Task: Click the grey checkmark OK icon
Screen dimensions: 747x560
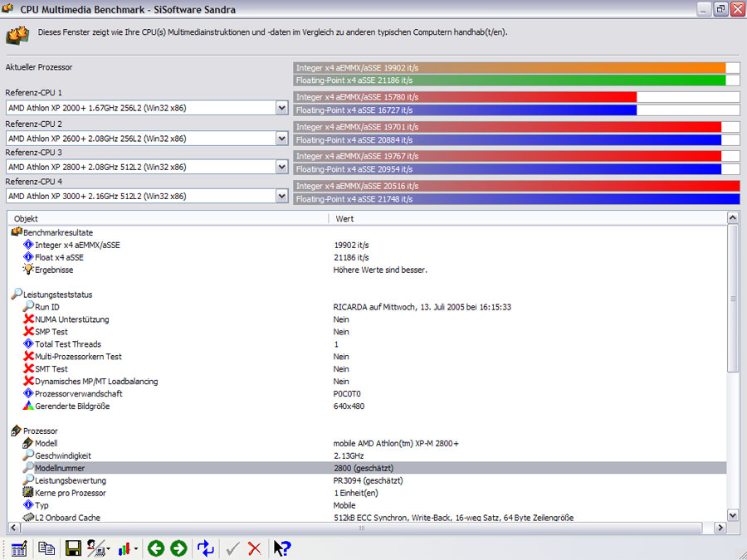Action: [232, 548]
